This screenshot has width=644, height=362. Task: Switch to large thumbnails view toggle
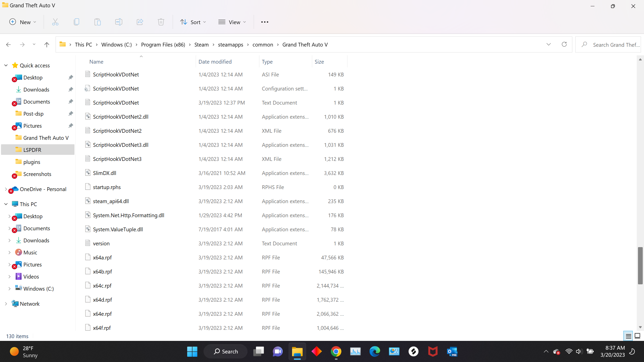pyautogui.click(x=637, y=336)
